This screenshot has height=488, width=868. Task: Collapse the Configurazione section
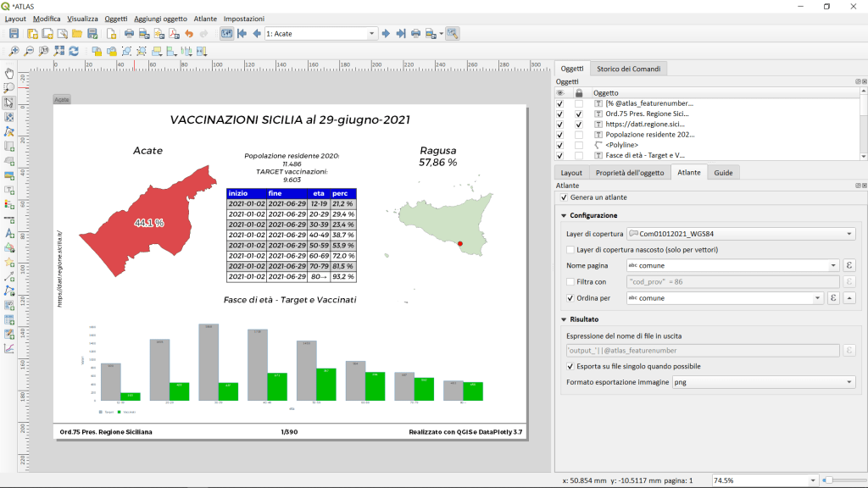click(563, 215)
